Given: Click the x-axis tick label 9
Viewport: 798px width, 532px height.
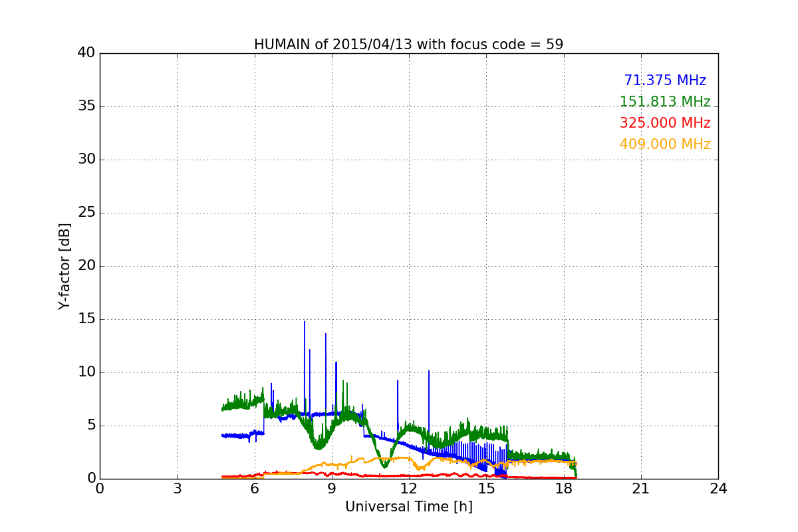Looking at the screenshot, I should (332, 488).
